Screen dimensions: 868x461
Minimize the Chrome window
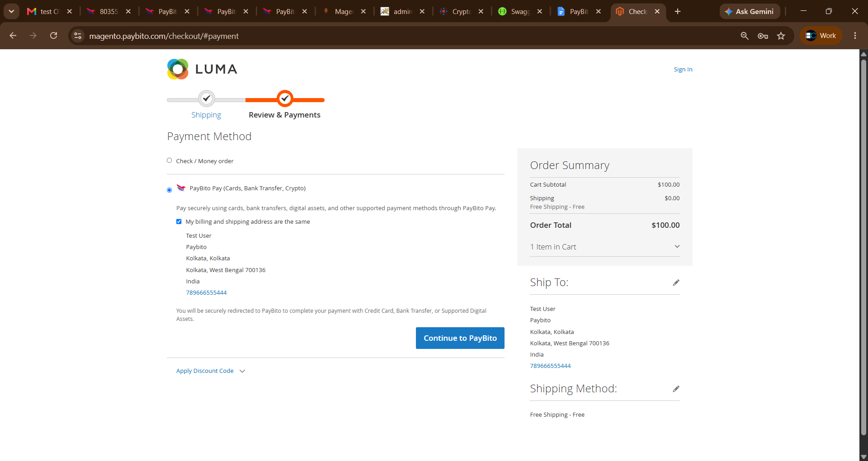pos(803,11)
